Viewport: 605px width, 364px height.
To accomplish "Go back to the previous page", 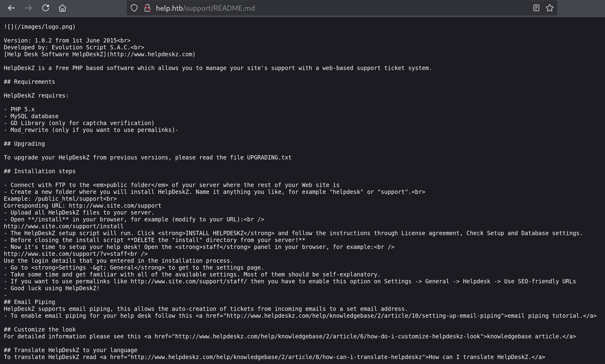I will [x=11, y=8].
